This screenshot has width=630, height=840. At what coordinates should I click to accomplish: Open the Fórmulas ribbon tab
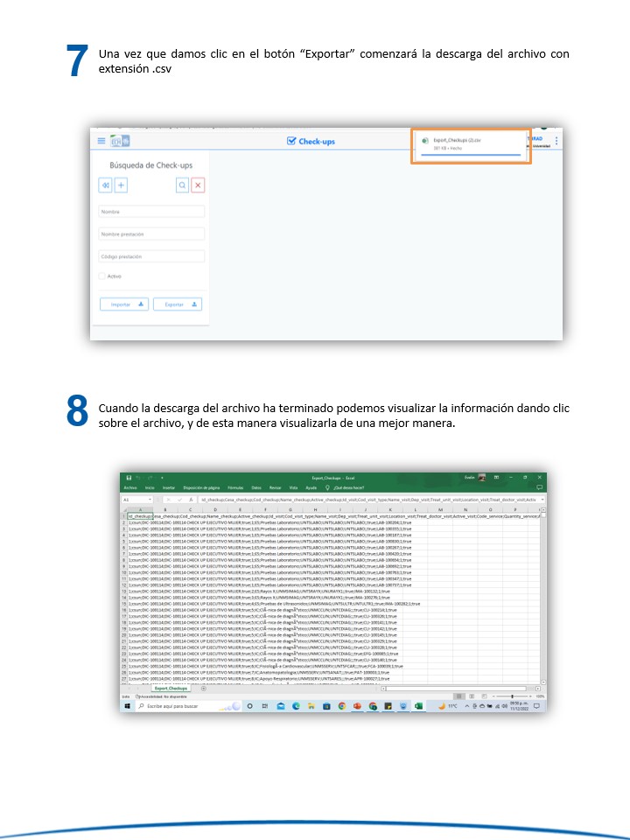(x=234, y=487)
